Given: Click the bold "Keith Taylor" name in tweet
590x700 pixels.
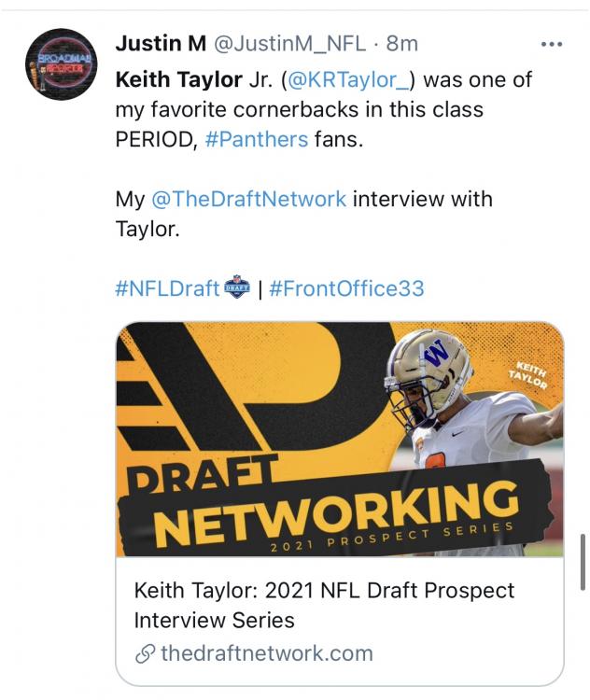Looking at the screenshot, I should (174, 80).
